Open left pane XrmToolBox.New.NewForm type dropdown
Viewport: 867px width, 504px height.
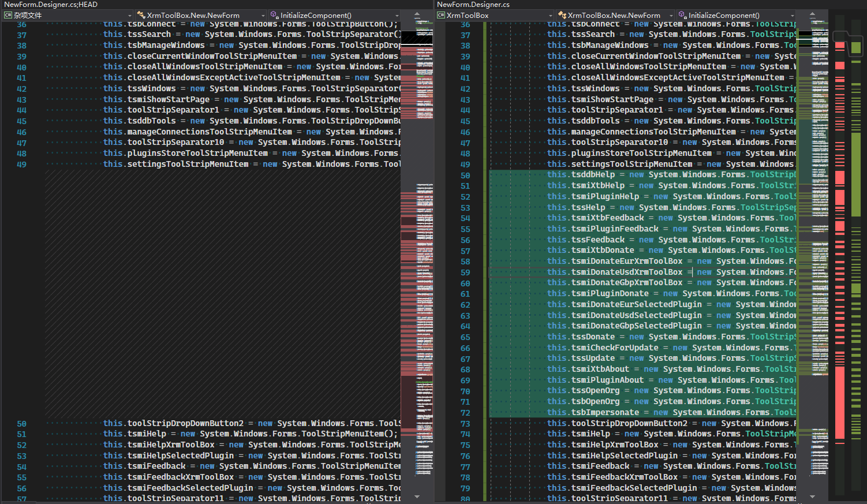pos(201,15)
